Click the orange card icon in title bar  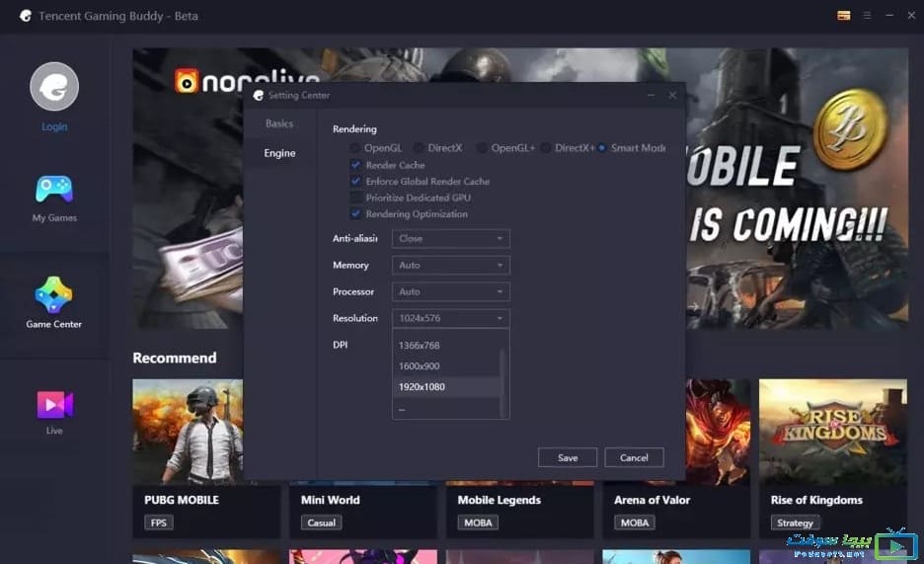[844, 16]
